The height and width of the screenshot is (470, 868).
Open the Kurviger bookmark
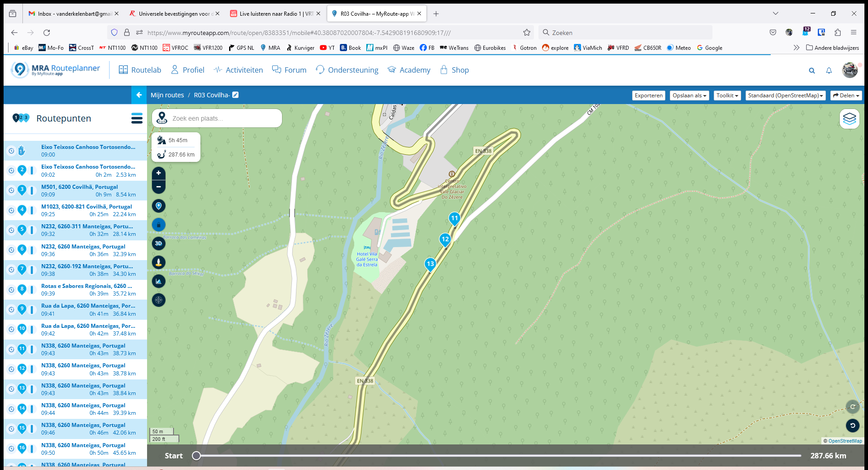(300, 48)
